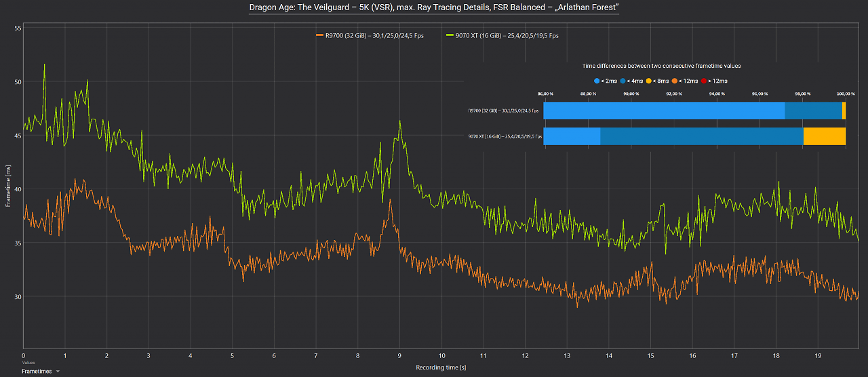Toggle the R9700 (32 GiB) legend entry
868x377 pixels.
[370, 35]
